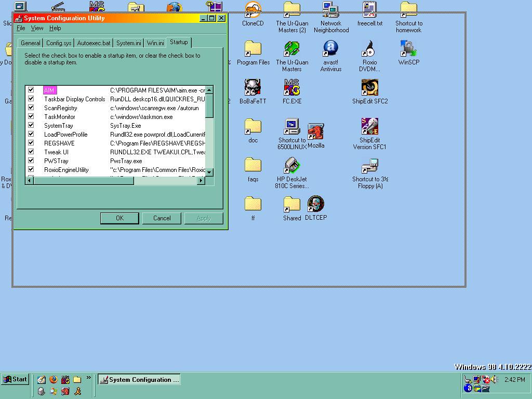532x399 pixels.
Task: Toggle the SystemTray startup checkbox
Action: tap(31, 125)
